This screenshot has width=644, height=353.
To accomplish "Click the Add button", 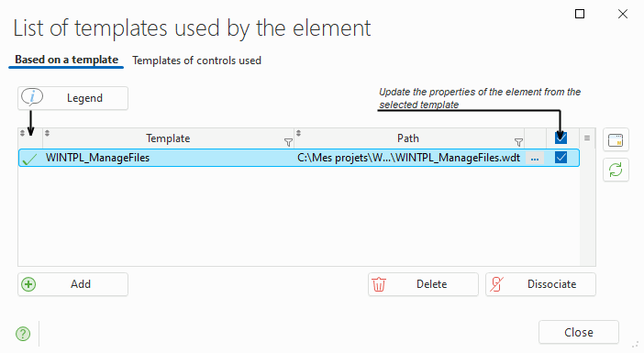I will pyautogui.click(x=72, y=284).
